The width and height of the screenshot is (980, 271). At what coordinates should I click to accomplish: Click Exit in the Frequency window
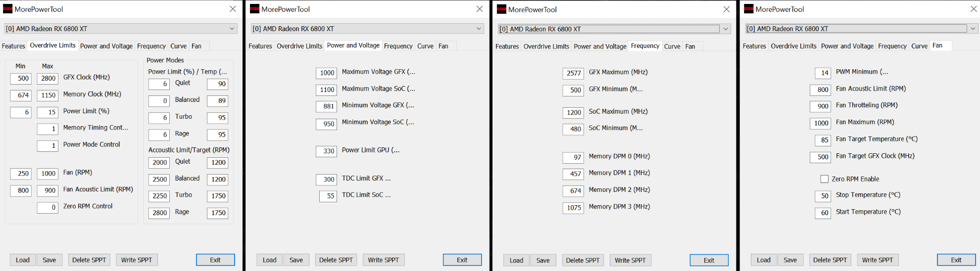[x=709, y=261]
